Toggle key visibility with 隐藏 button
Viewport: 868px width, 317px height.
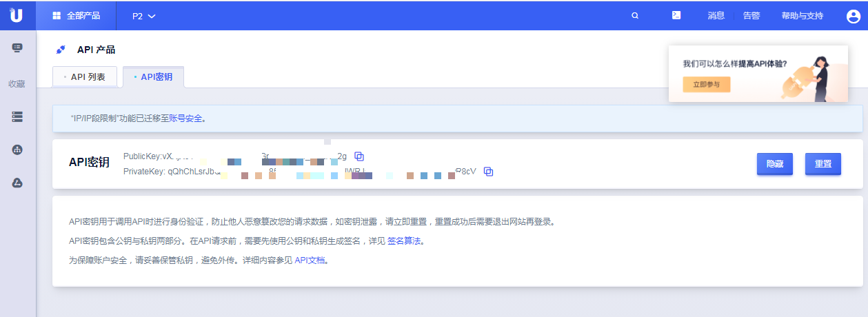coord(774,164)
